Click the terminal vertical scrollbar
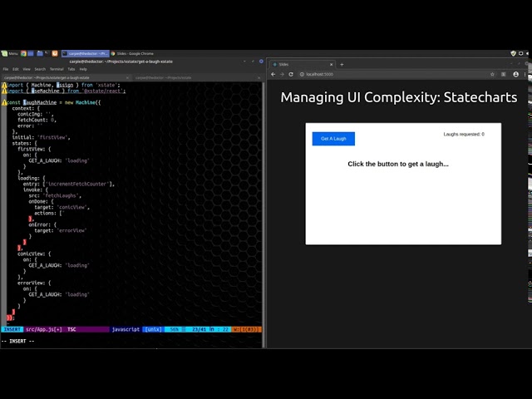The width and height of the screenshot is (532, 399). [x=264, y=214]
